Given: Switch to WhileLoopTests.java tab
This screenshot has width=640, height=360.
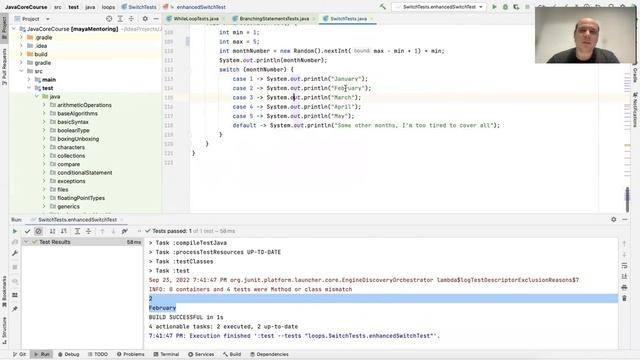Looking at the screenshot, I should 196,19.
